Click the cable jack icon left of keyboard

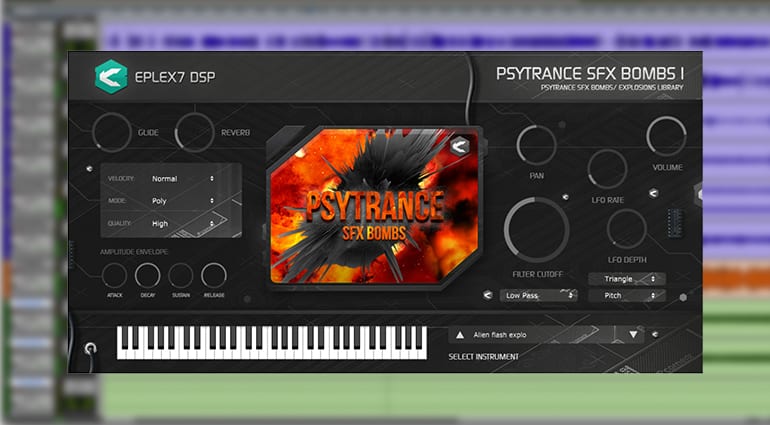click(x=90, y=349)
